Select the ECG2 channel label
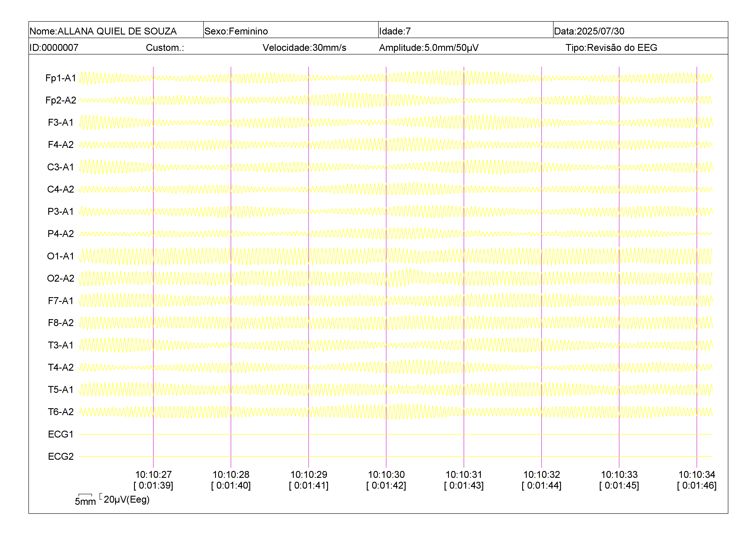The image size is (756, 535). pyautogui.click(x=61, y=457)
